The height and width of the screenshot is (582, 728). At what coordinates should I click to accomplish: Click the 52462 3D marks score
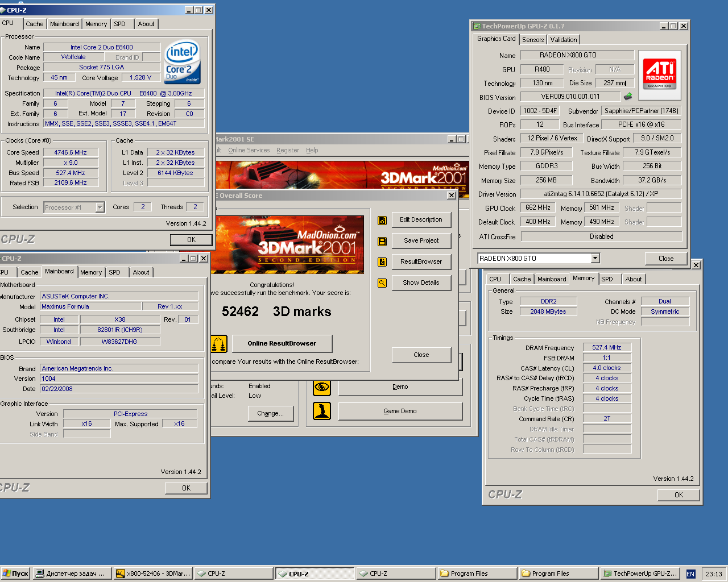[x=276, y=311]
